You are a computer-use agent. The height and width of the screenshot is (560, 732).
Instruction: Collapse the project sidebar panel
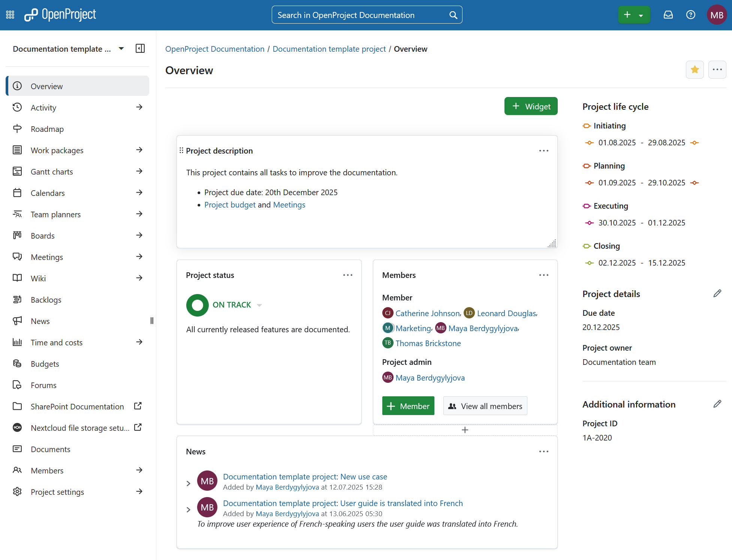(x=140, y=48)
